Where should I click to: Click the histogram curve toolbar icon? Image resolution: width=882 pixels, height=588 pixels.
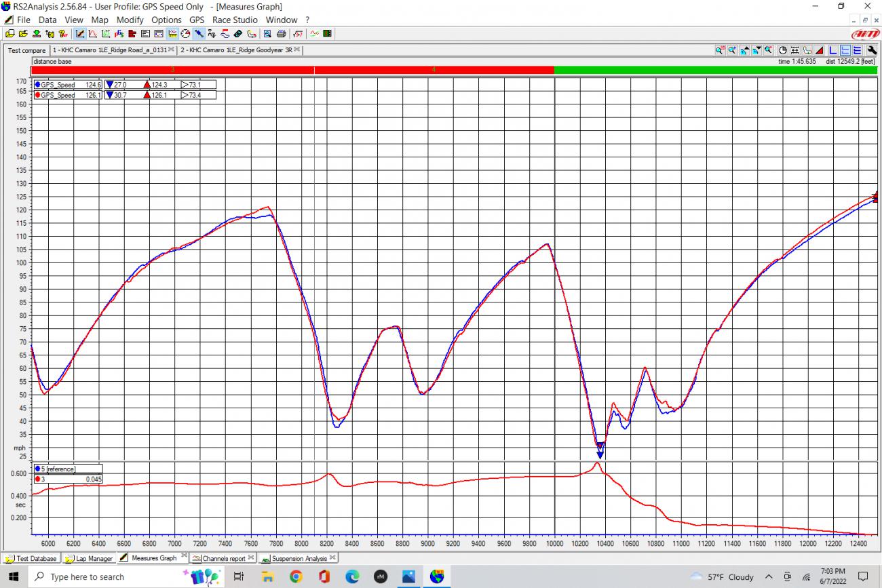click(93, 33)
